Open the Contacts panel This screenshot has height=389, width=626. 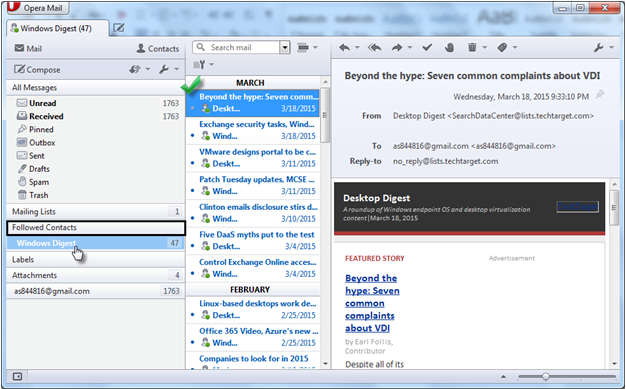coord(158,48)
